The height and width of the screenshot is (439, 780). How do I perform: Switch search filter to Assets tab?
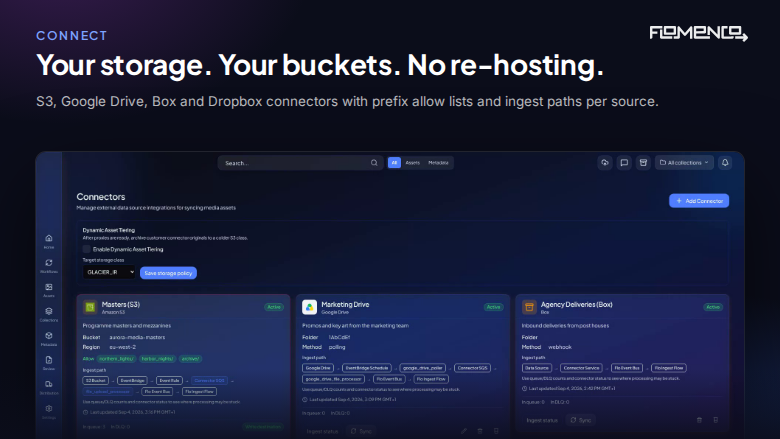412,163
